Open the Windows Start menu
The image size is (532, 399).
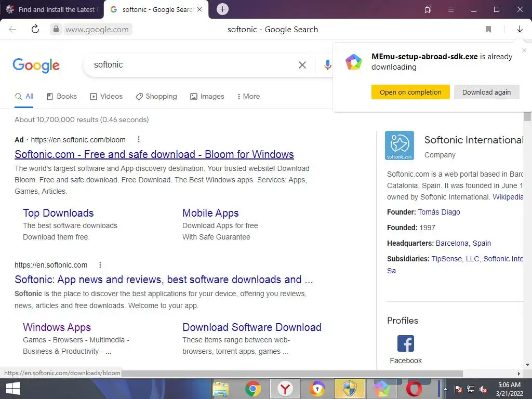(x=13, y=389)
